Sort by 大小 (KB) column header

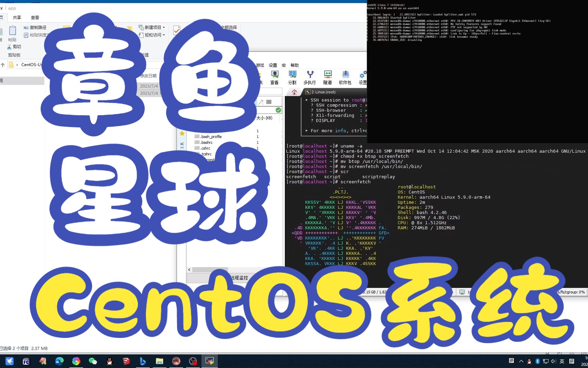pos(265,118)
